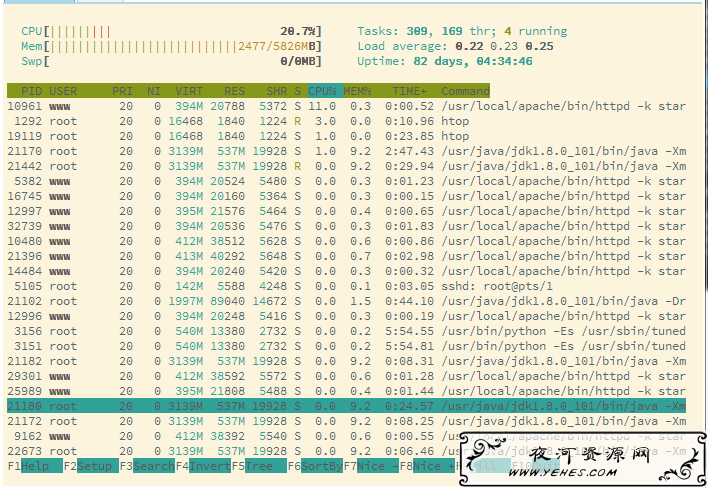Lower niceness with F7 Nice -
The height and width of the screenshot is (488, 708).
[x=371, y=466]
